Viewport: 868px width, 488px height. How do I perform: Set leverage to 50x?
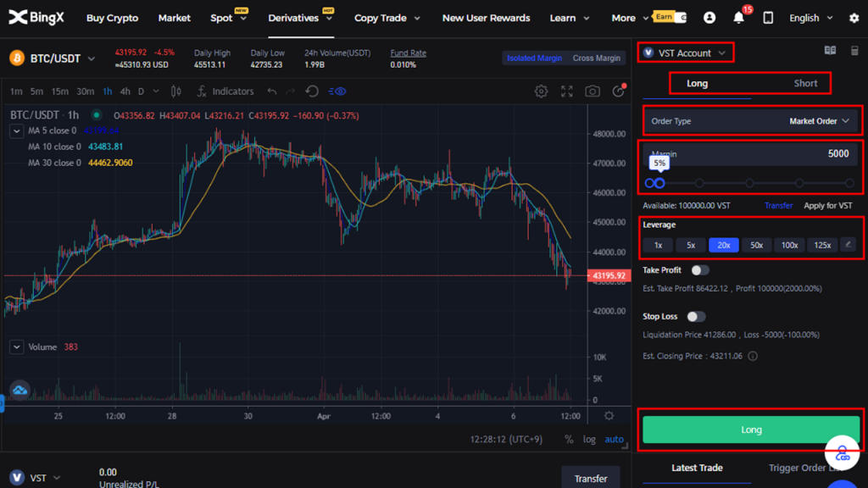tap(756, 245)
